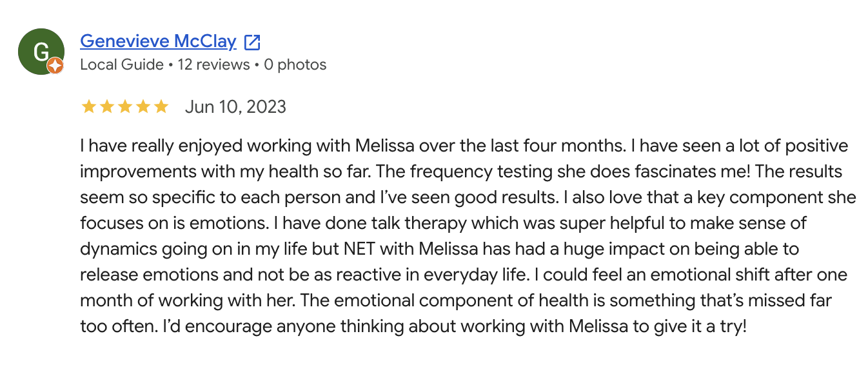Click the opening sentence mentioning four months

tap(353, 146)
